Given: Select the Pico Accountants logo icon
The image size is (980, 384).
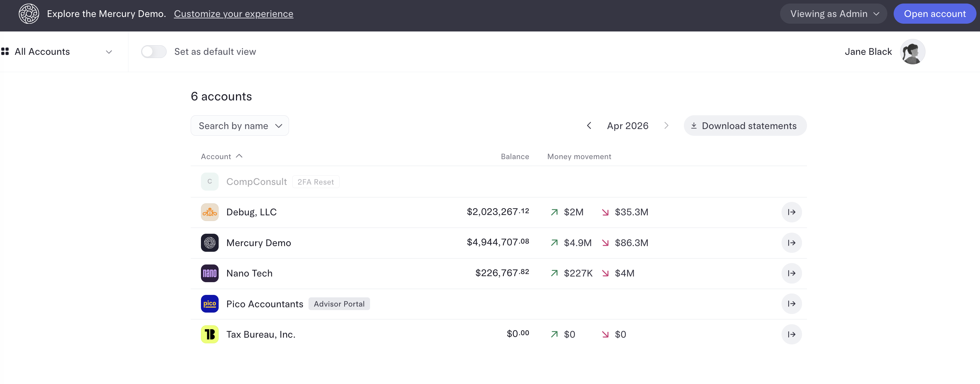Looking at the screenshot, I should (x=209, y=304).
